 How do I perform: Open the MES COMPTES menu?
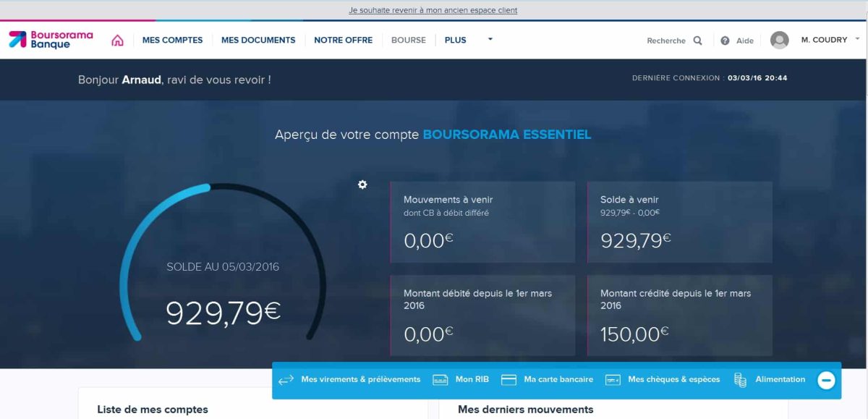coord(172,41)
